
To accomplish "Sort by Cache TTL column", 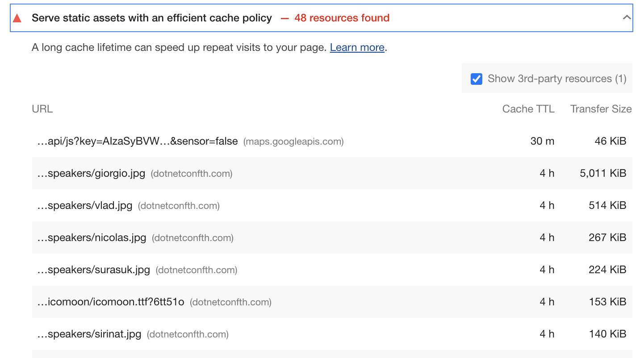I will coord(528,108).
